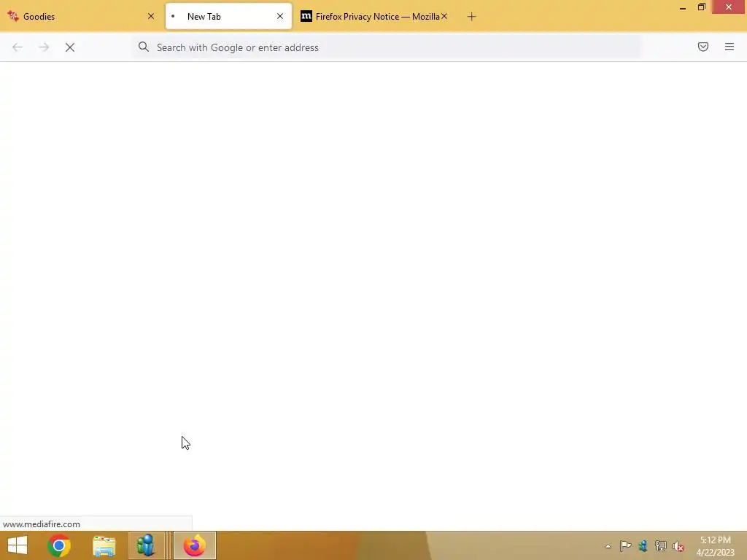
Task: Close the Goodies tab
Action: [x=151, y=16]
